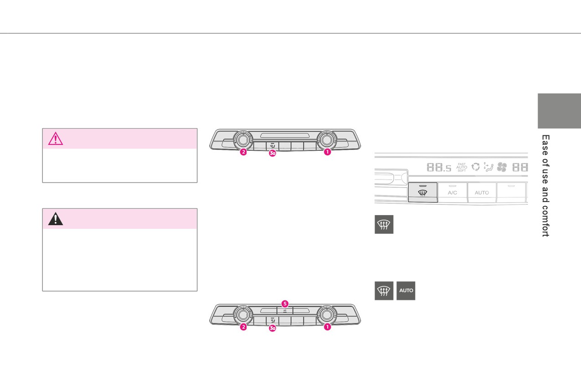This screenshot has height=392, width=581.
Task: Click the blank indicator button right of AUTO
Action: [x=511, y=192]
